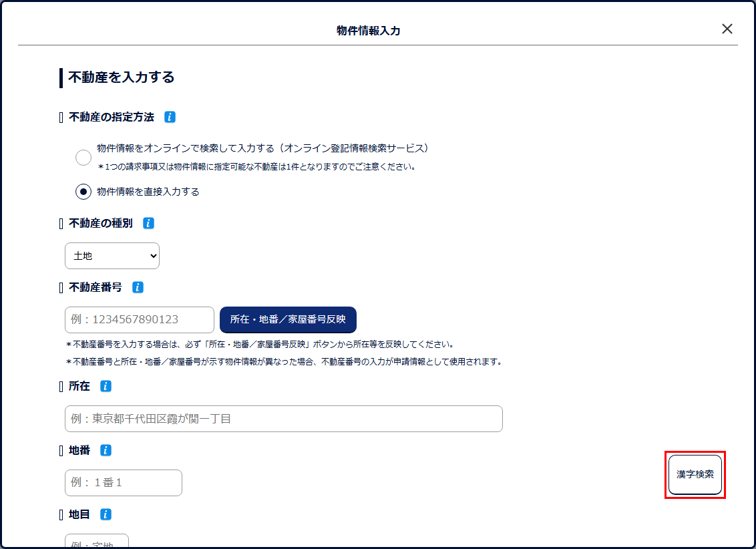Open the 不動産の種別 dropdown showing 土地
Screen dimensions: 756x549
pyautogui.click(x=112, y=256)
